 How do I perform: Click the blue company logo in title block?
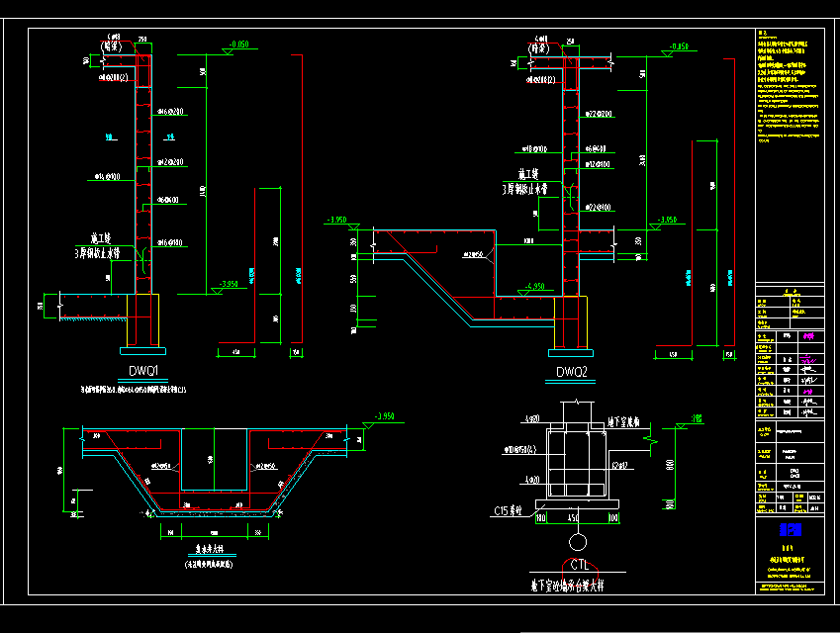[x=791, y=529]
